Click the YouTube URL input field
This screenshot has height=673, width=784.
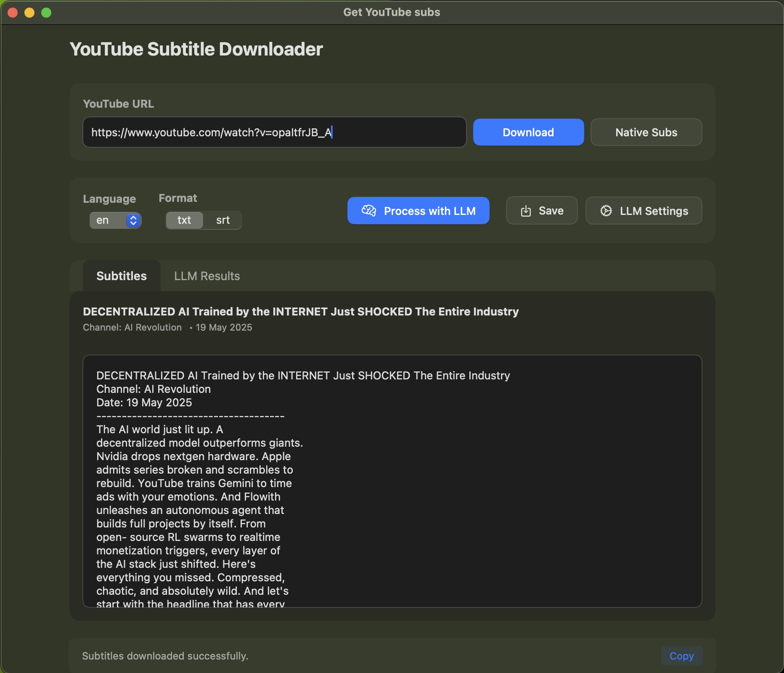tap(274, 132)
